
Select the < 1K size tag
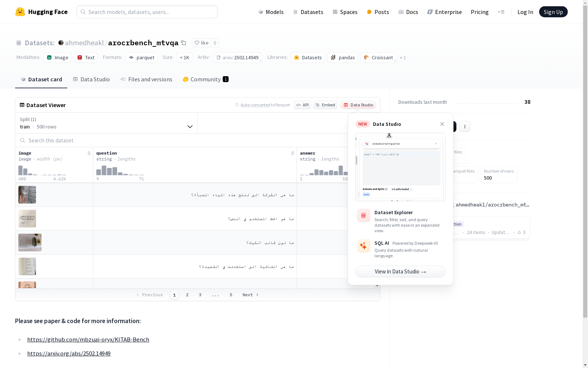(x=184, y=57)
